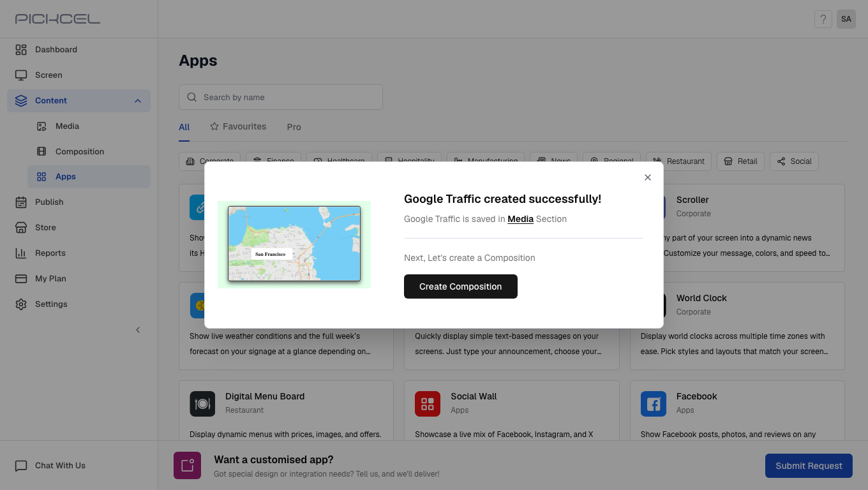868x490 pixels.
Task: Switch to the All apps tab
Action: coord(184,127)
